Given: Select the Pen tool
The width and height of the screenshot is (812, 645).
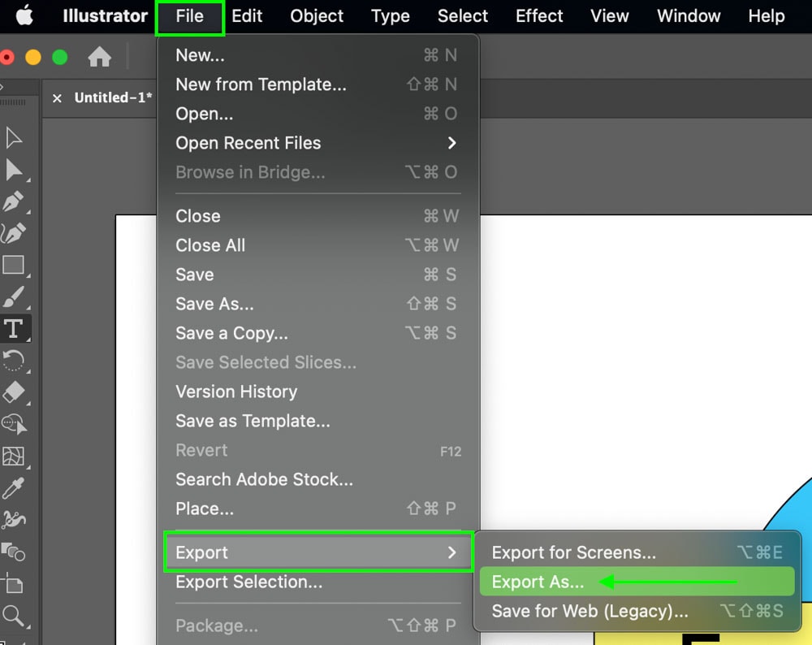Looking at the screenshot, I should [12, 201].
